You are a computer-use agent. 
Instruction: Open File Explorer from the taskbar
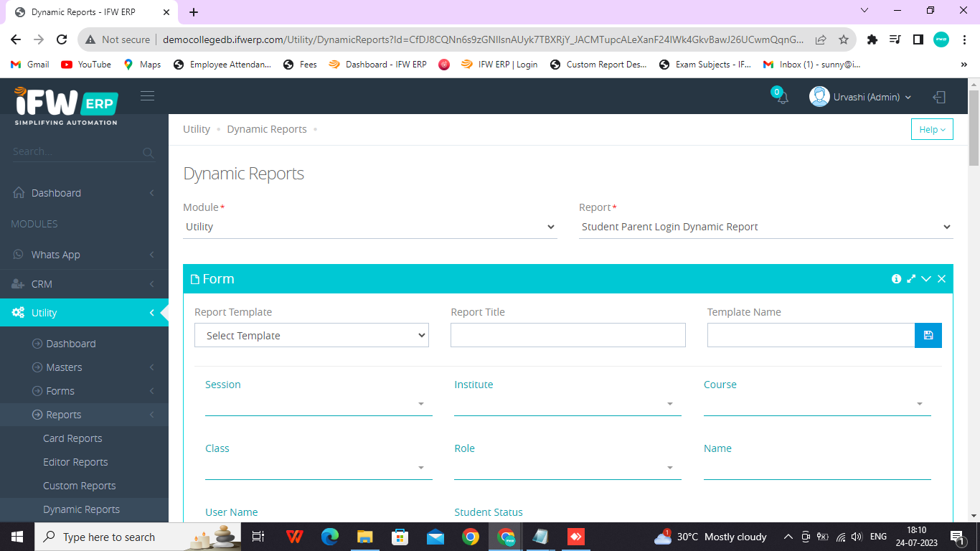click(x=364, y=537)
